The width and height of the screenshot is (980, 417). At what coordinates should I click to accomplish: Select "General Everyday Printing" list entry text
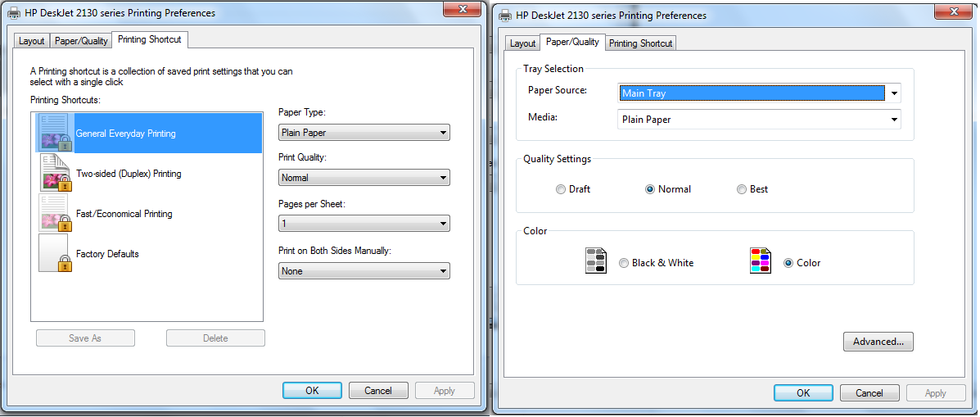(125, 134)
